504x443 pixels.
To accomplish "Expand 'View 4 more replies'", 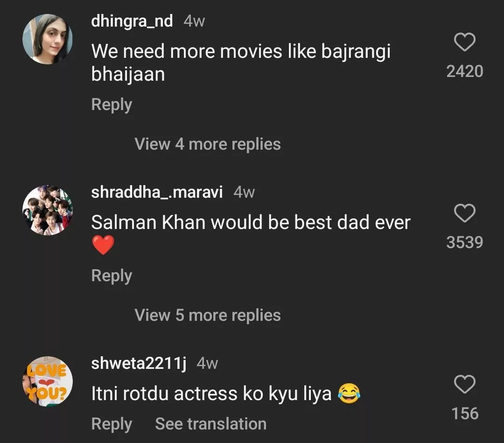I will [x=208, y=144].
